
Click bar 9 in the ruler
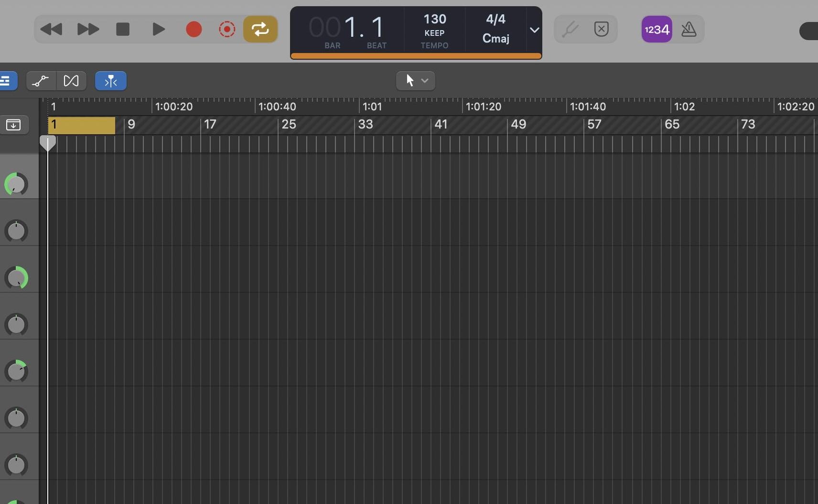(x=131, y=125)
